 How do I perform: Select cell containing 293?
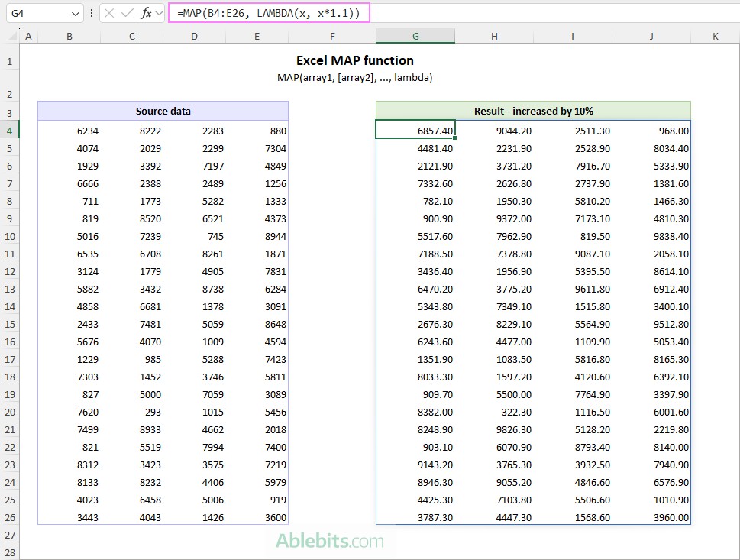click(132, 413)
